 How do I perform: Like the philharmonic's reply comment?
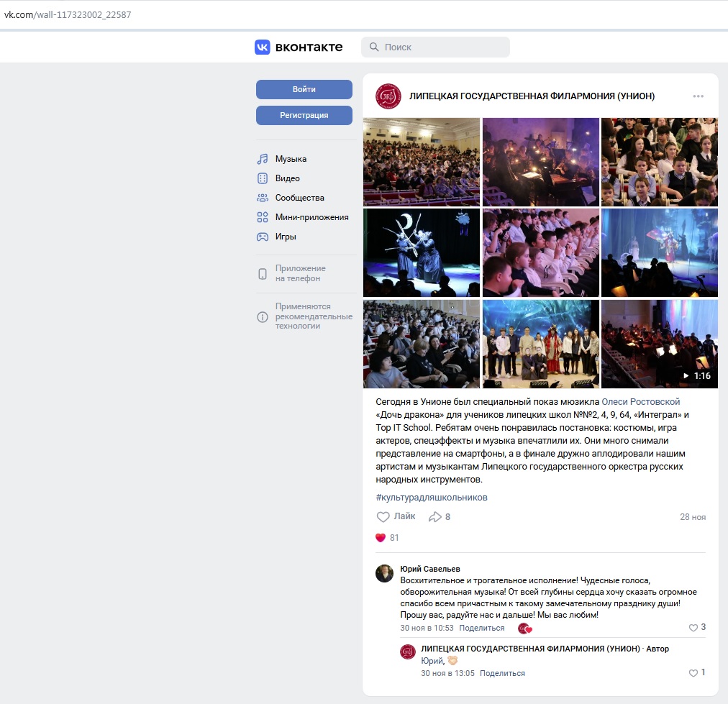coord(693,673)
